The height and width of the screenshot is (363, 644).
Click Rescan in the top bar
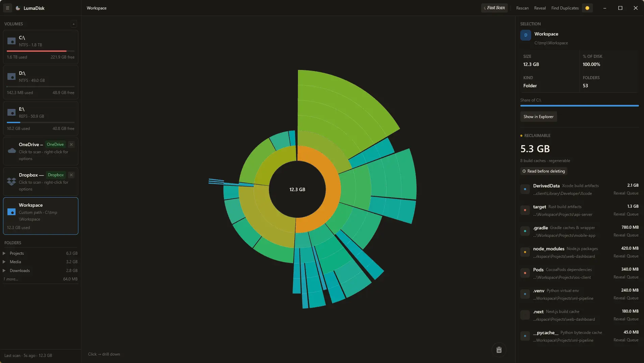(x=522, y=8)
